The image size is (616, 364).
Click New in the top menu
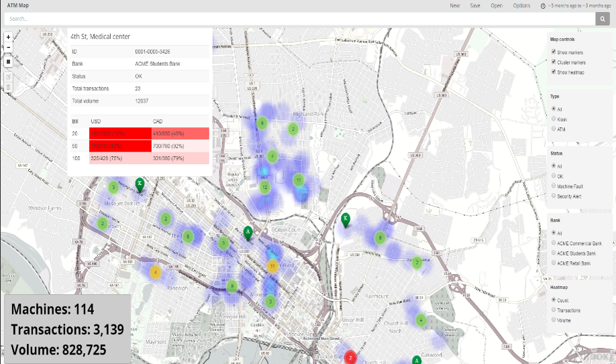point(454,5)
